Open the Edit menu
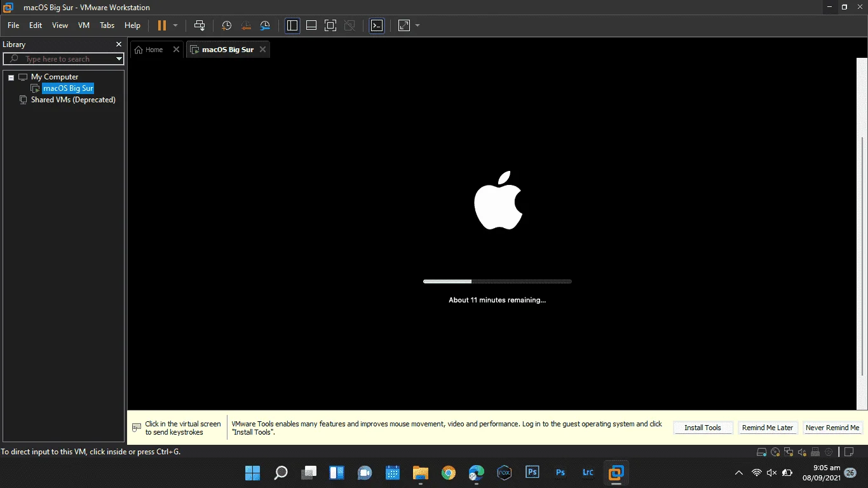This screenshot has height=488, width=868. tap(36, 25)
